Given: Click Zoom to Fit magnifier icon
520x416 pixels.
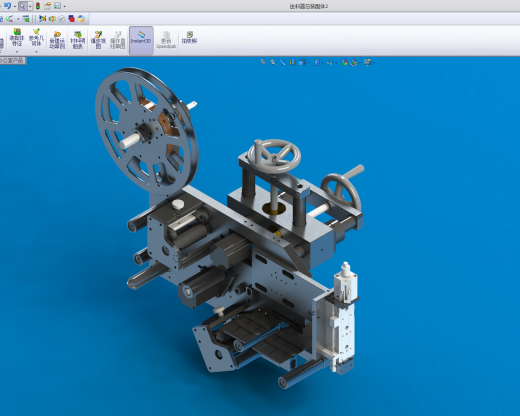Looking at the screenshot, I should click(263, 62).
